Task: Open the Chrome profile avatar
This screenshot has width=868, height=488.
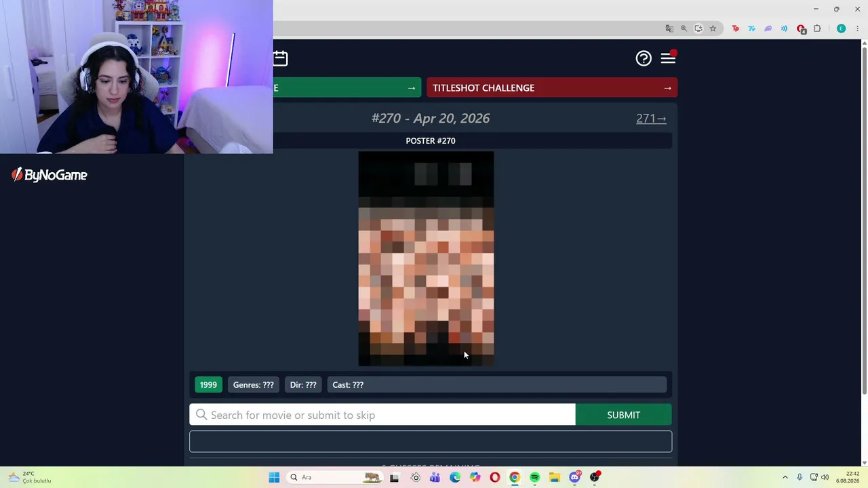Action: (842, 28)
